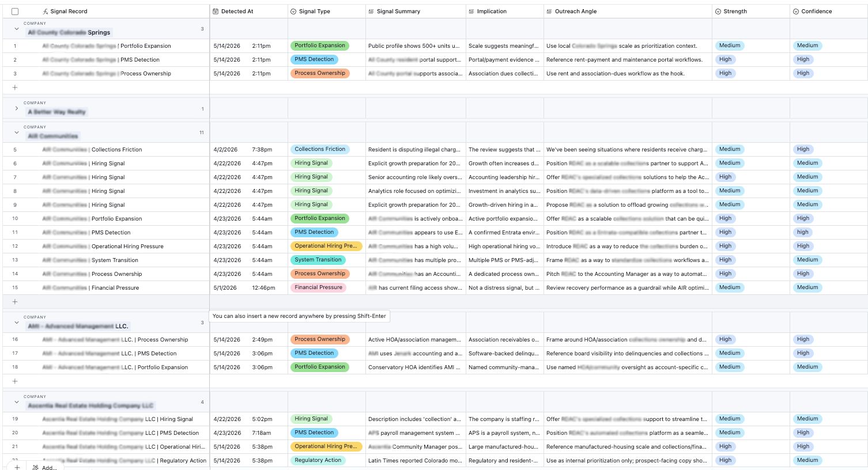
Task: Click the text icon in Outreach Angle header
Action: tap(549, 12)
